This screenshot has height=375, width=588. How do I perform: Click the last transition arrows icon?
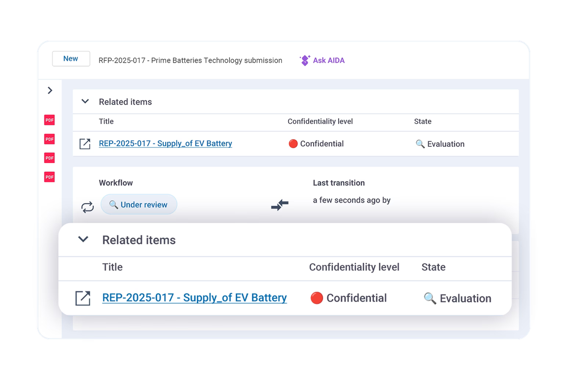click(280, 205)
